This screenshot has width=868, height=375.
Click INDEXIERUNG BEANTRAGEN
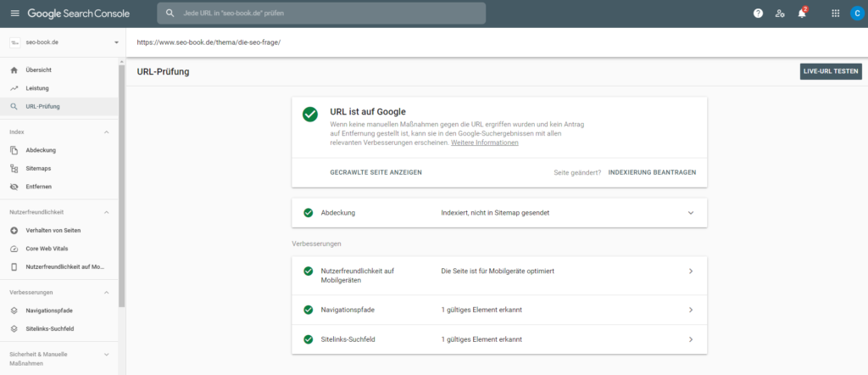[x=652, y=172]
